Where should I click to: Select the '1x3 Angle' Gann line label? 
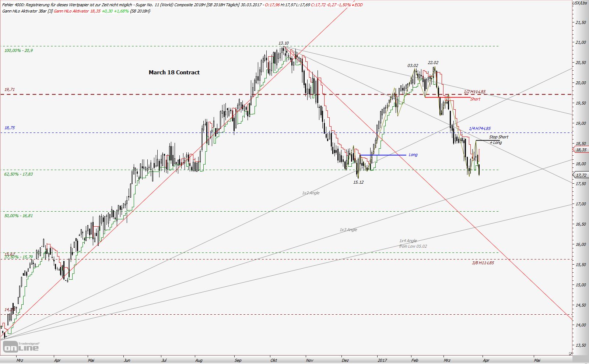click(x=348, y=230)
